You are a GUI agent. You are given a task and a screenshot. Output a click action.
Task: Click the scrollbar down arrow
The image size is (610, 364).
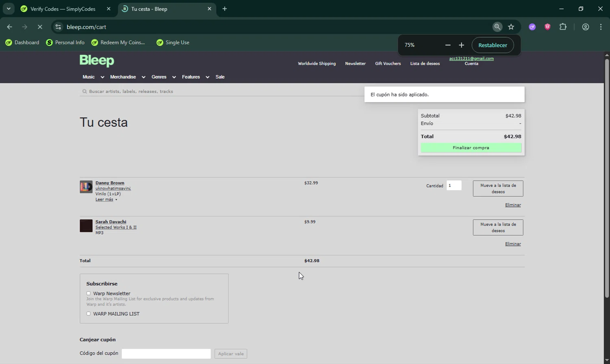(x=607, y=361)
